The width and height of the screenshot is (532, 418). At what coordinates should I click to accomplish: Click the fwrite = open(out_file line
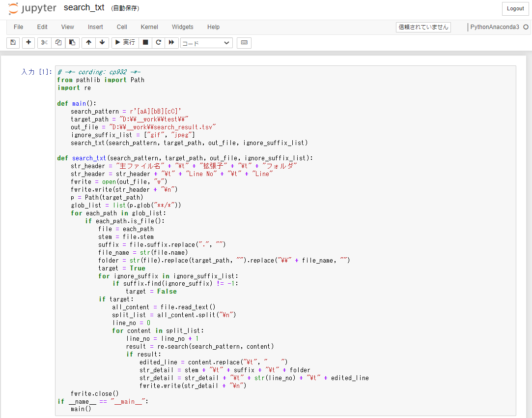point(119,181)
